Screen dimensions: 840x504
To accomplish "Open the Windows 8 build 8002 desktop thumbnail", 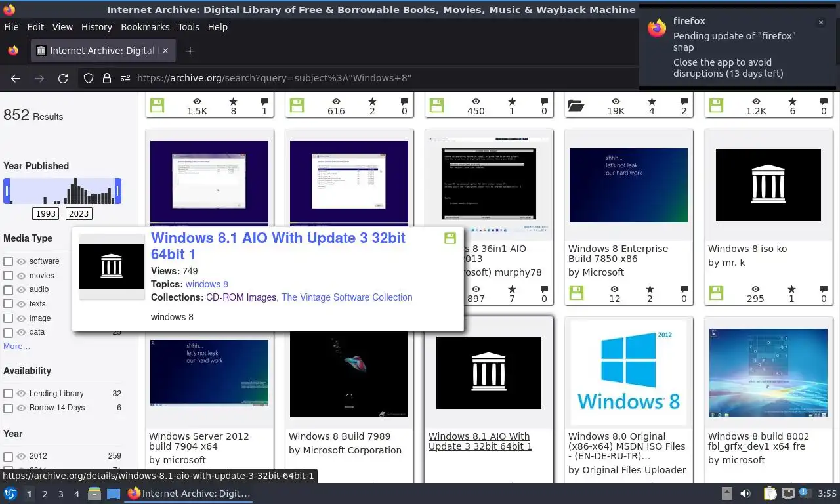I will pyautogui.click(x=768, y=373).
